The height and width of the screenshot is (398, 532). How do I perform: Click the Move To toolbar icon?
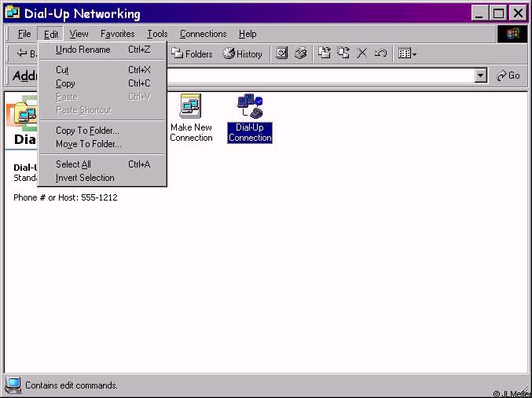[x=324, y=53]
